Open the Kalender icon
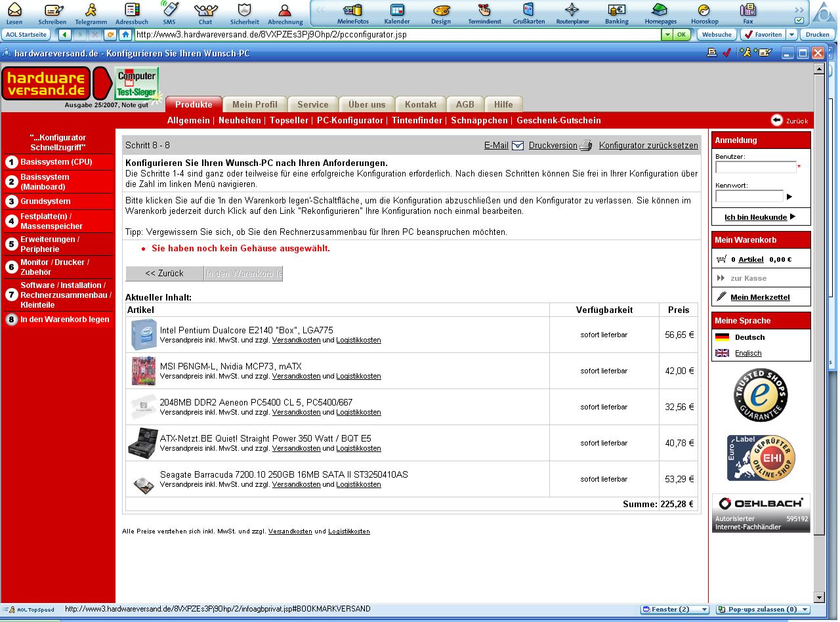Viewport: 840px width, 622px height. click(x=397, y=10)
